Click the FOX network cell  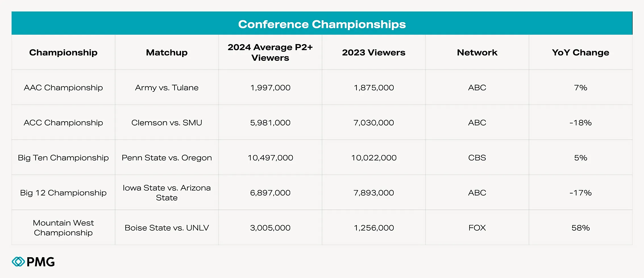(x=477, y=227)
